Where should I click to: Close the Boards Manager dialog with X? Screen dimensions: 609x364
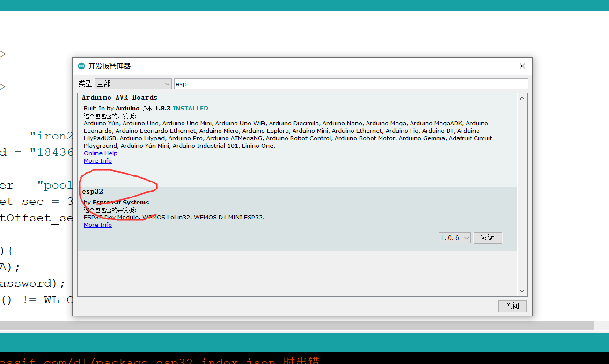point(522,66)
